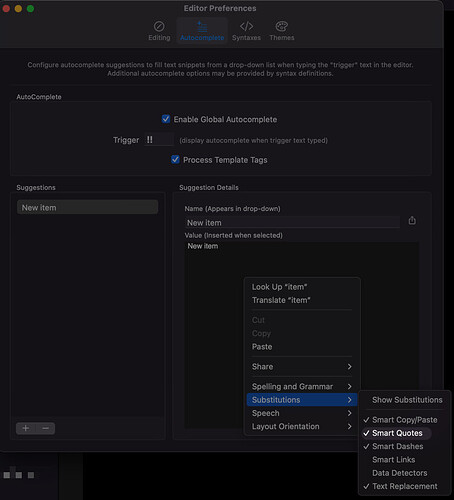Remove selected suggestion with minus button

click(x=46, y=428)
